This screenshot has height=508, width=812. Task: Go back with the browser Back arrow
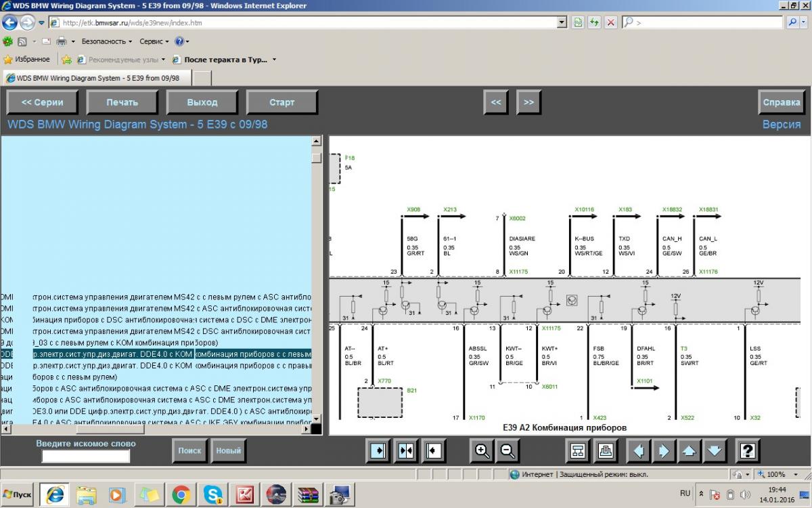click(x=10, y=22)
